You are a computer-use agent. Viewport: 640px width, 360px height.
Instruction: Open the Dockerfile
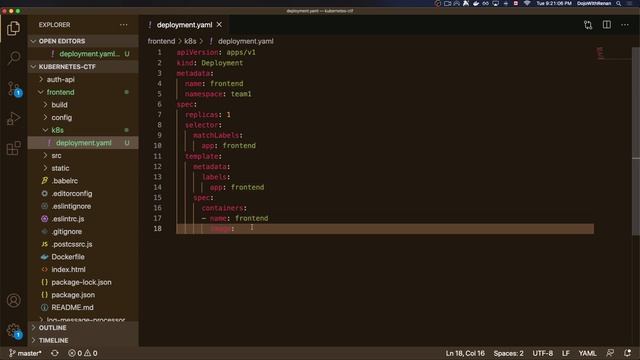pos(83,257)
